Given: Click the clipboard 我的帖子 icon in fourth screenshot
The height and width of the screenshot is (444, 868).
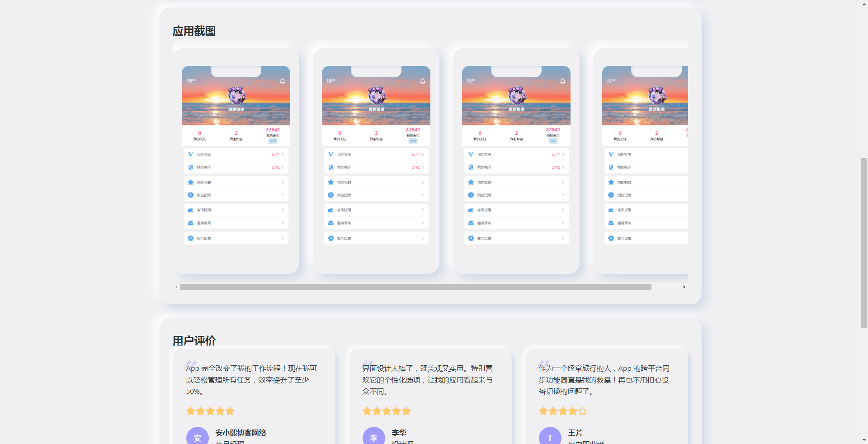Looking at the screenshot, I should pyautogui.click(x=611, y=167).
